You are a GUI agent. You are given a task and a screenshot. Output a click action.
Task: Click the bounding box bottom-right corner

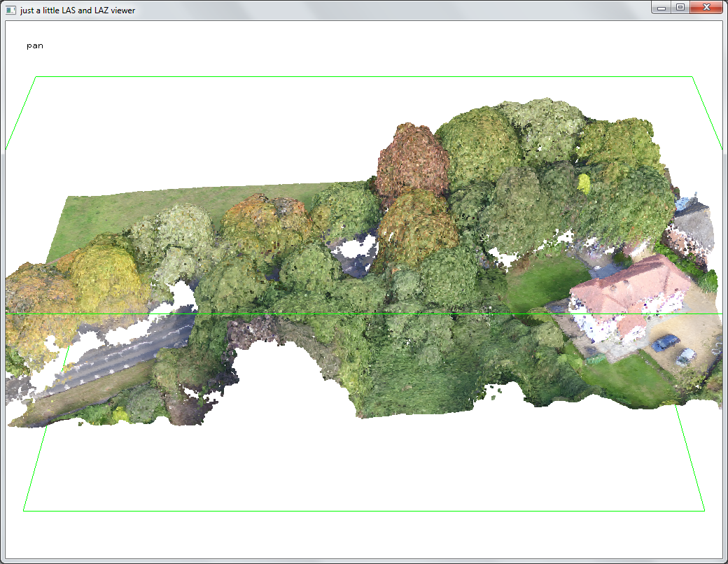704,510
